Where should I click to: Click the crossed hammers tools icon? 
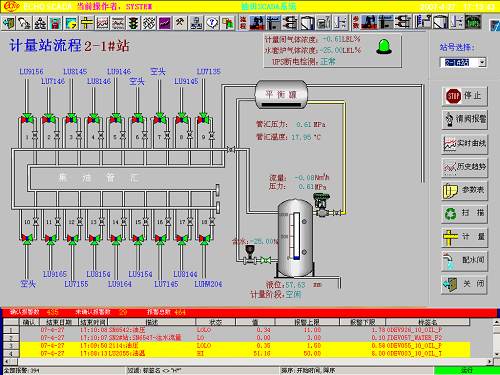[x=180, y=23]
